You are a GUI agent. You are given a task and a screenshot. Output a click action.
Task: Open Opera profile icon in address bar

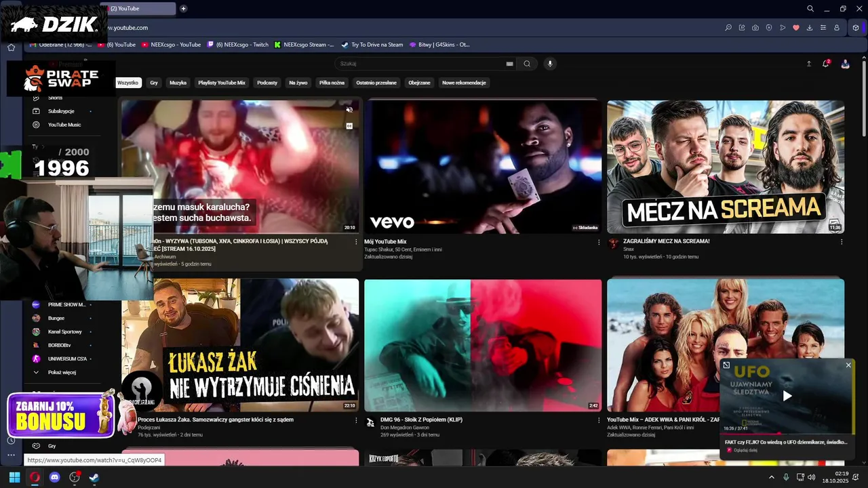(837, 28)
